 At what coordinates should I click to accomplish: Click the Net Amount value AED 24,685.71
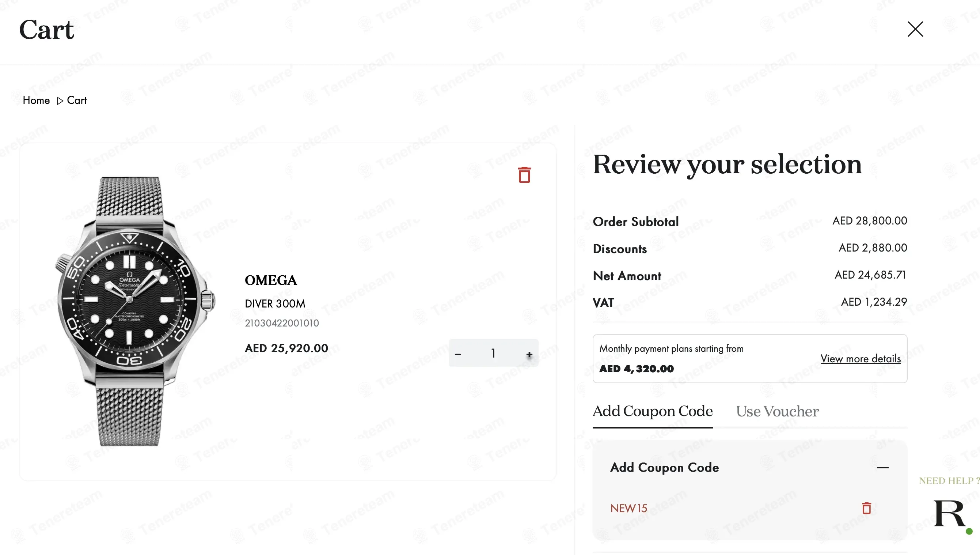870,275
